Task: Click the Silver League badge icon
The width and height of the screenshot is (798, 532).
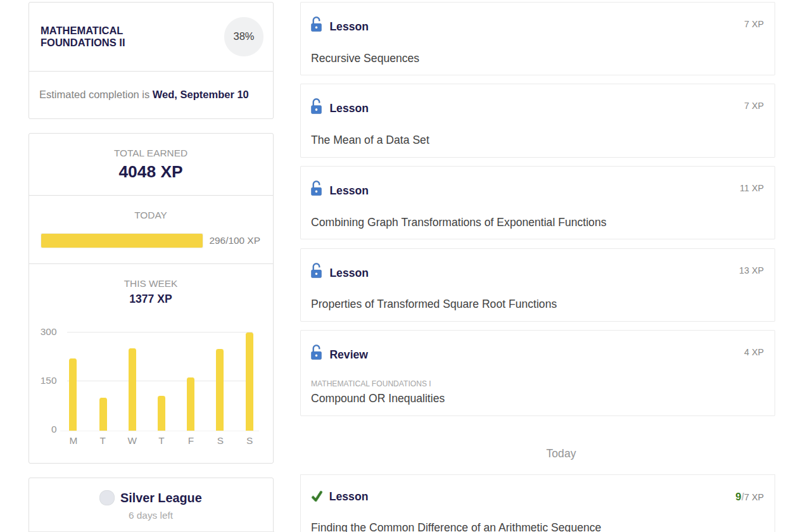Action: pos(107,498)
